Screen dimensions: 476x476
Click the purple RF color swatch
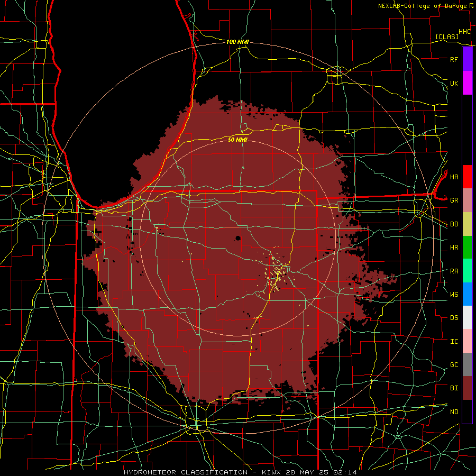pos(467,59)
